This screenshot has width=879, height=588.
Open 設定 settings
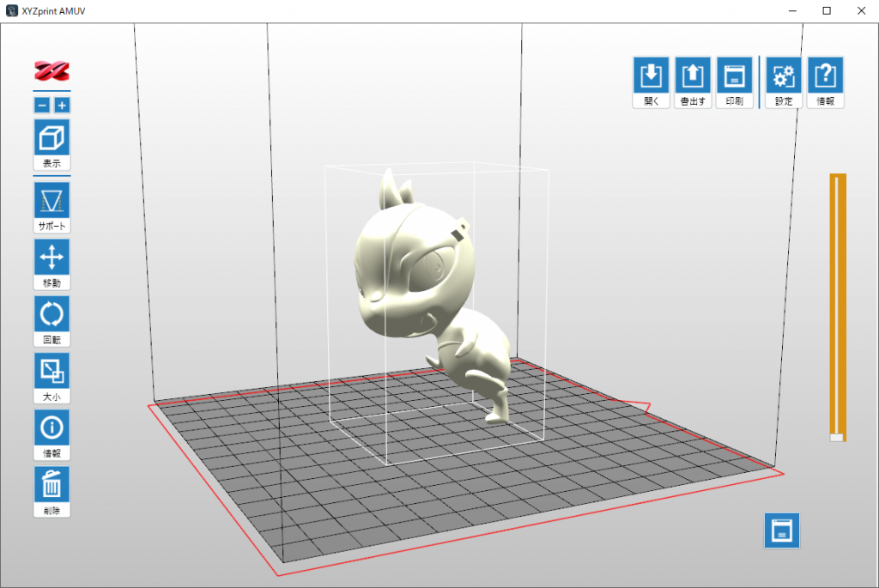[784, 82]
